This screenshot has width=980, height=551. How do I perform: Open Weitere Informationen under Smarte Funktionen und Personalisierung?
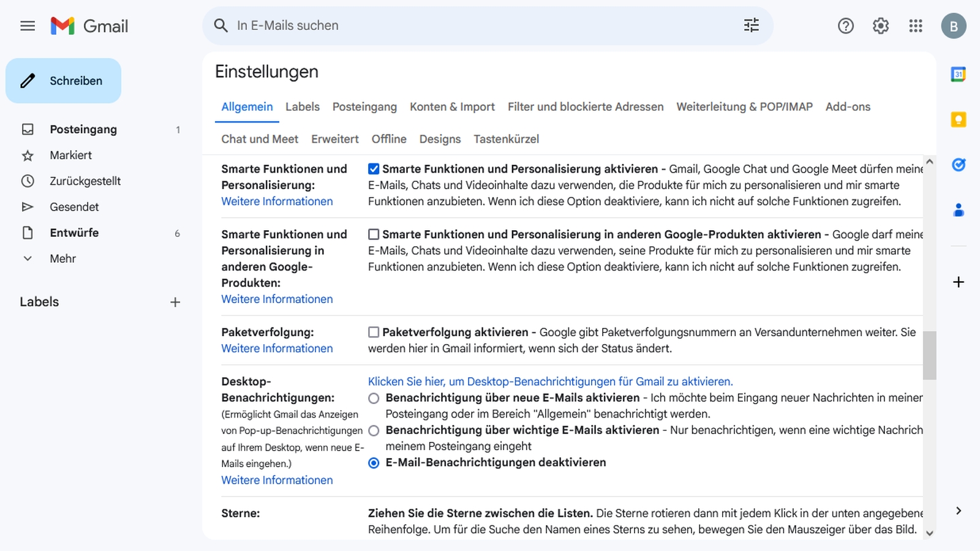[277, 201]
